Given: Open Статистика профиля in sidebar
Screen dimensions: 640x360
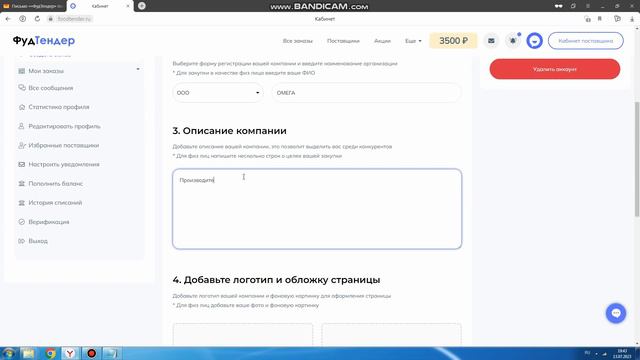Looking at the screenshot, I should (59, 107).
